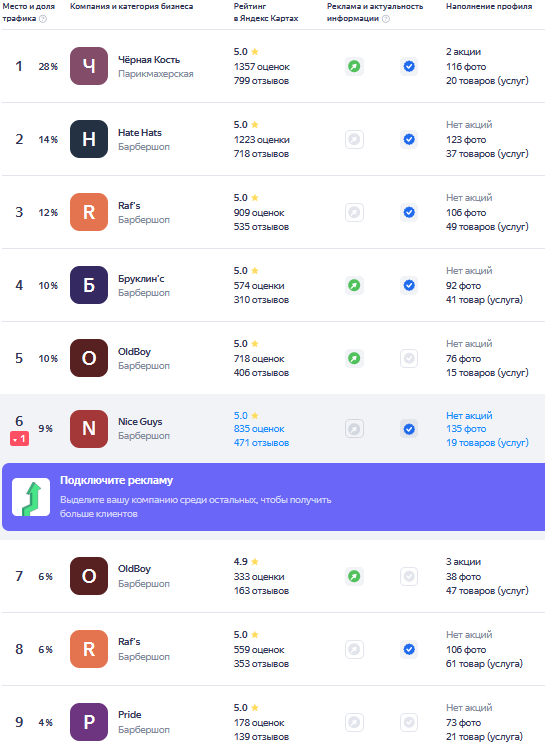Screen dimensions: 545x755
Task: Open the 19 товаров (услуг) link
Action: pos(487,443)
